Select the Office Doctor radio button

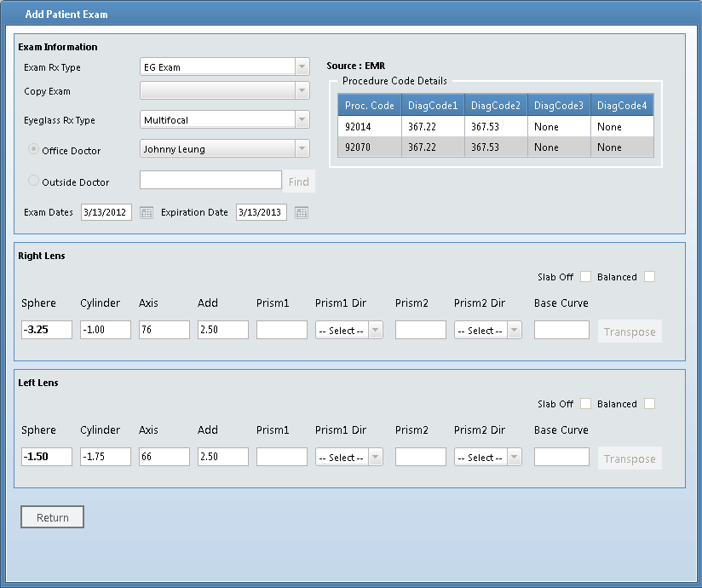coord(33,149)
